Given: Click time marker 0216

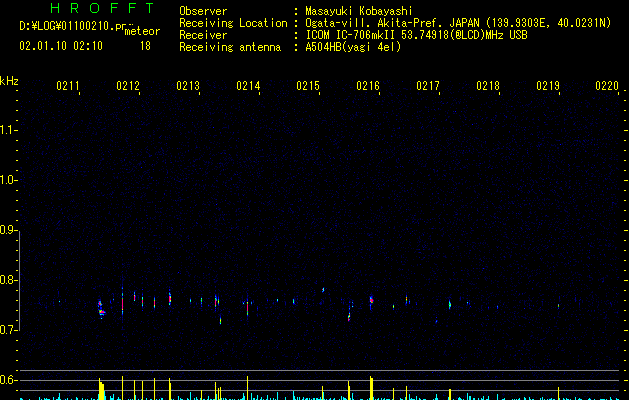Looking at the screenshot, I should tap(368, 86).
